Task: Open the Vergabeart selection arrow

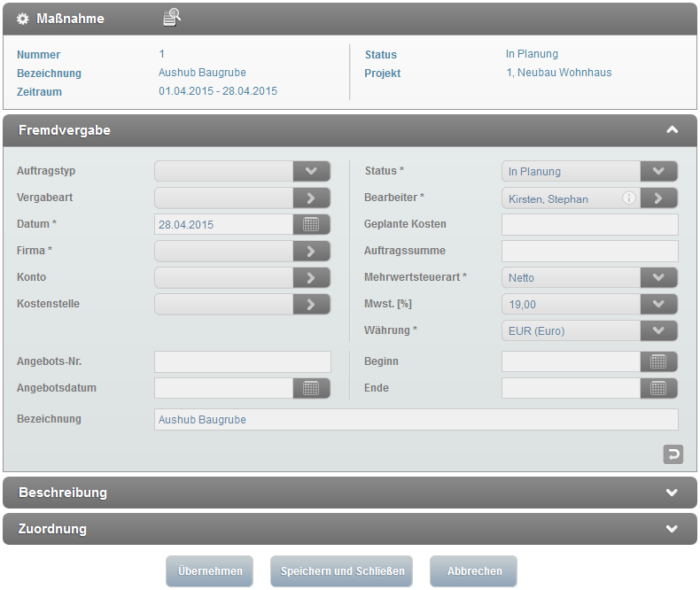Action: point(311,198)
